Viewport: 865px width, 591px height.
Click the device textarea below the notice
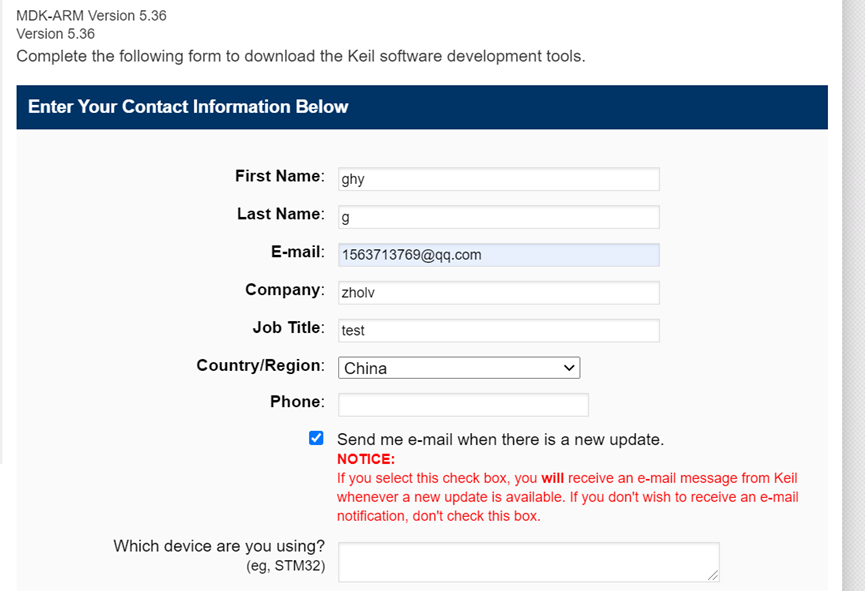point(528,562)
